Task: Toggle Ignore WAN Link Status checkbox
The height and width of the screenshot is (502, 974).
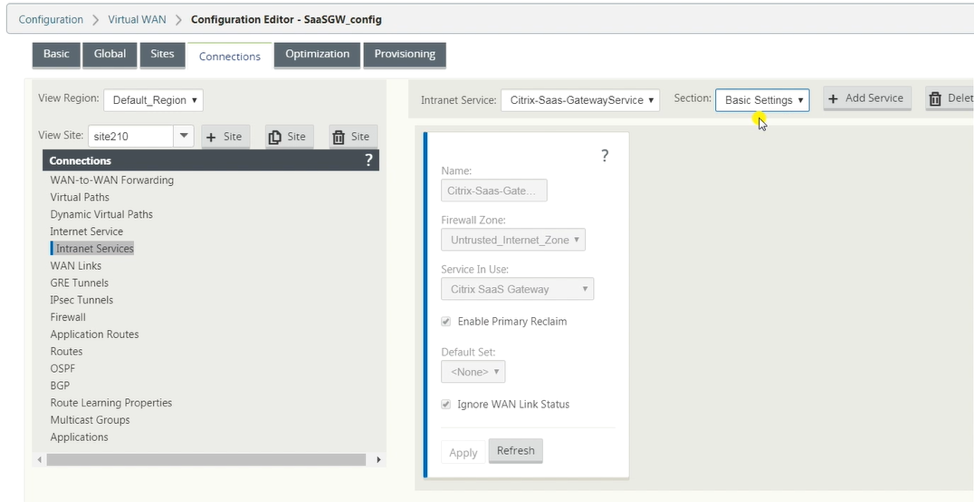Action: point(446,404)
